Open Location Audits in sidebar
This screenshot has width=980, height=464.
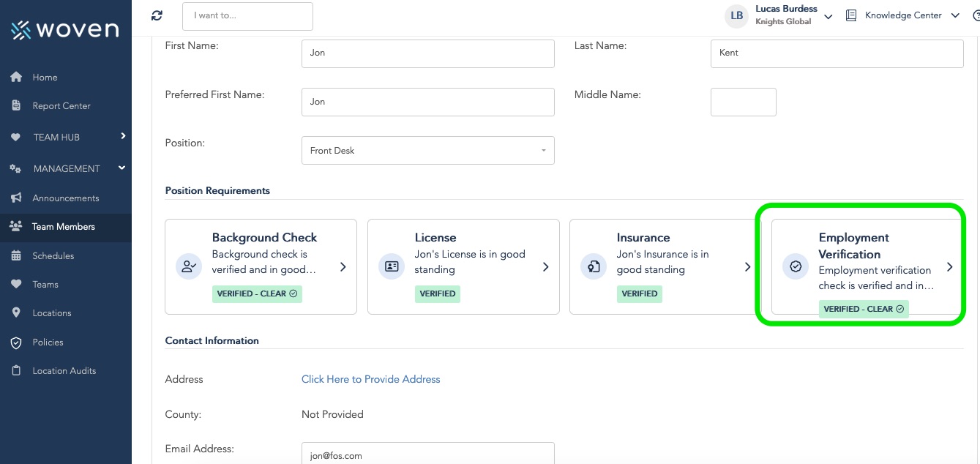(x=64, y=370)
